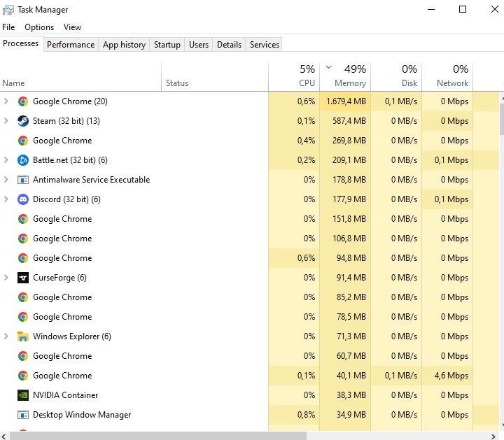
Task: Open the Details tab
Action: pyautogui.click(x=229, y=45)
